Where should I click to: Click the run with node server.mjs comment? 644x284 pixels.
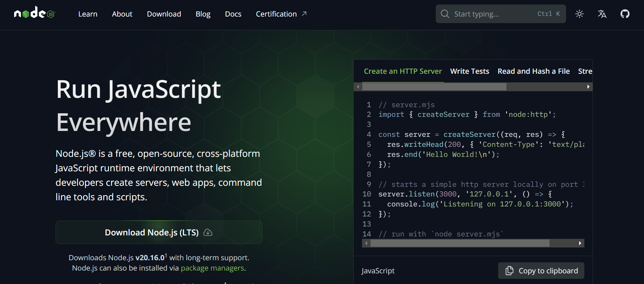point(441,234)
